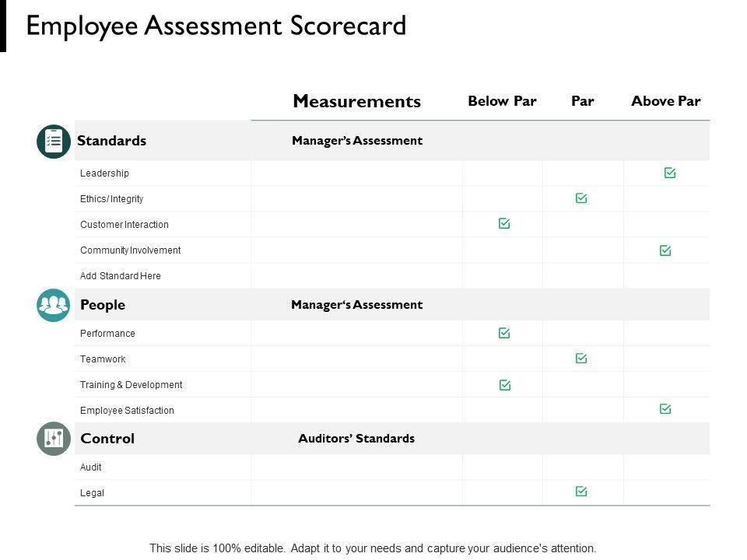Click the Control sliders icon

click(x=54, y=439)
